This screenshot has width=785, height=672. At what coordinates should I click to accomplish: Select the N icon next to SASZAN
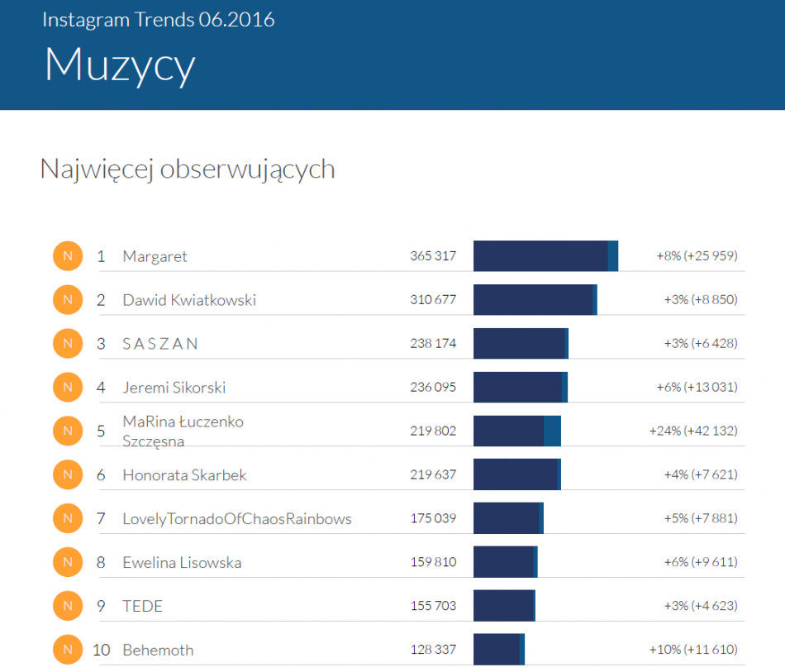[68, 343]
